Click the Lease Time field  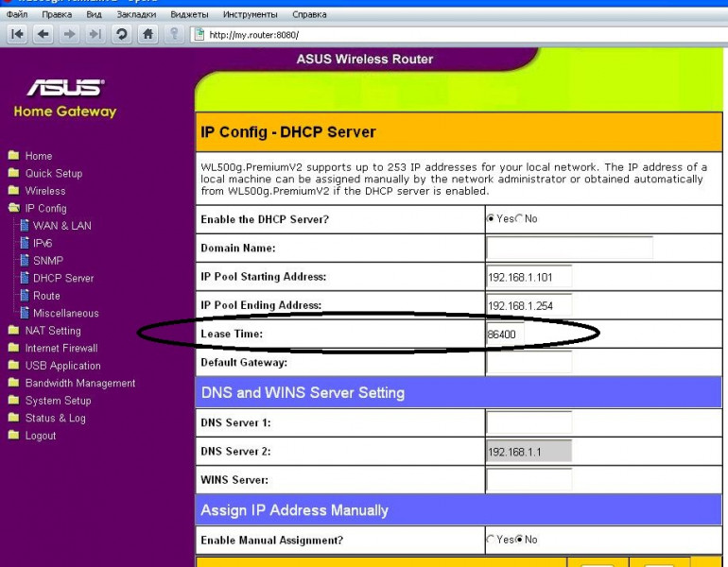(x=505, y=335)
